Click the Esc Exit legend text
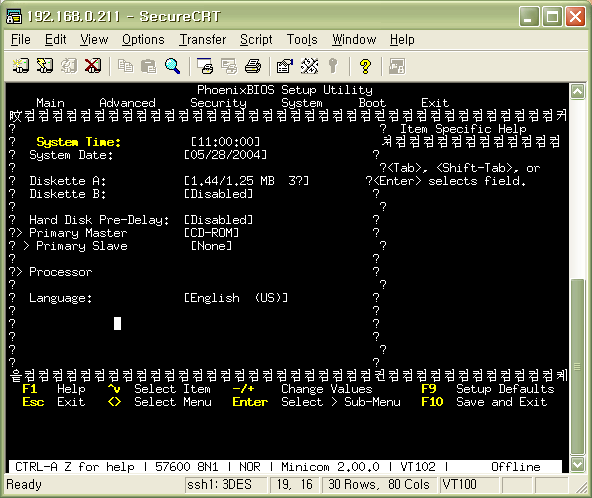The image size is (592, 498). point(54,402)
